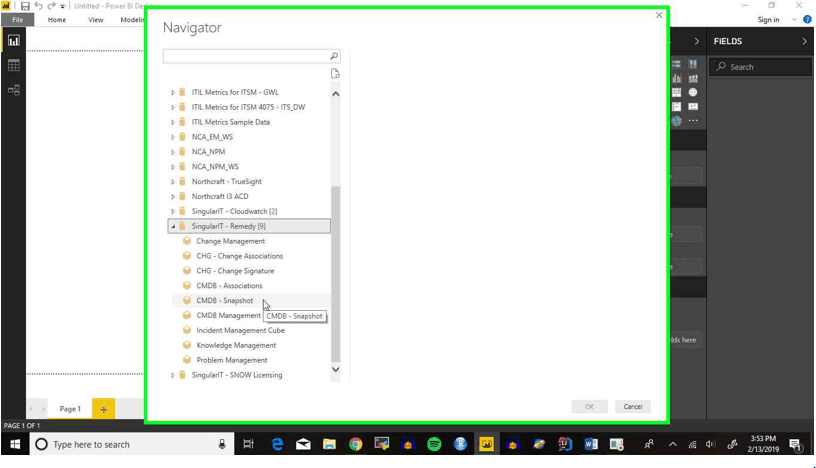Image resolution: width=816 pixels, height=468 pixels.
Task: Open Windows Start menu
Action: [x=15, y=444]
